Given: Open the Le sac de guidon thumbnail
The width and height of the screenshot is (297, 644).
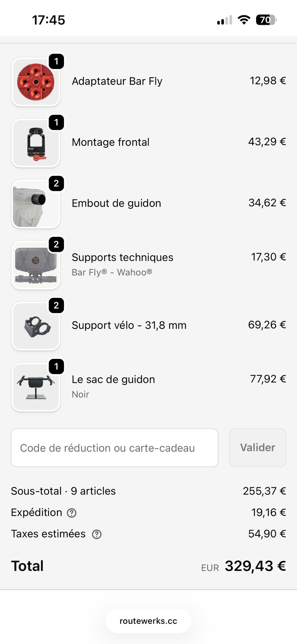Looking at the screenshot, I should click(36, 387).
